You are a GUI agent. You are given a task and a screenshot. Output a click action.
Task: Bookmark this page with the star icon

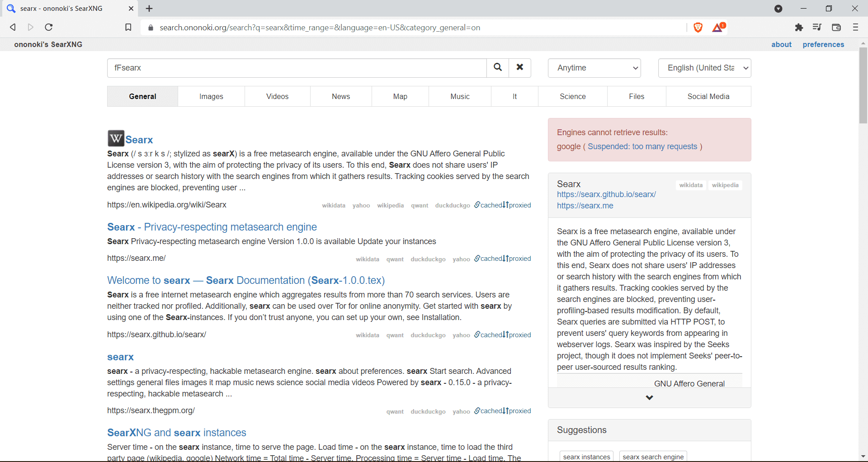128,27
